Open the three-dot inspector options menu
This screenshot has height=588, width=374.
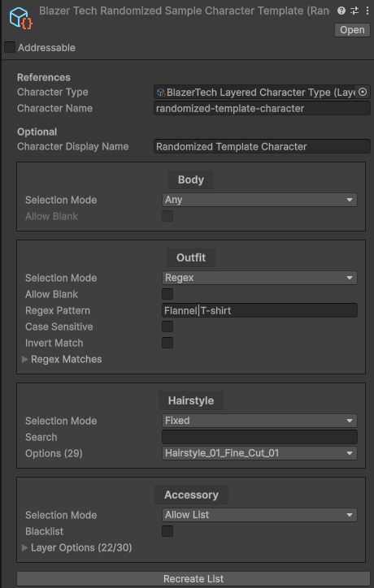367,11
